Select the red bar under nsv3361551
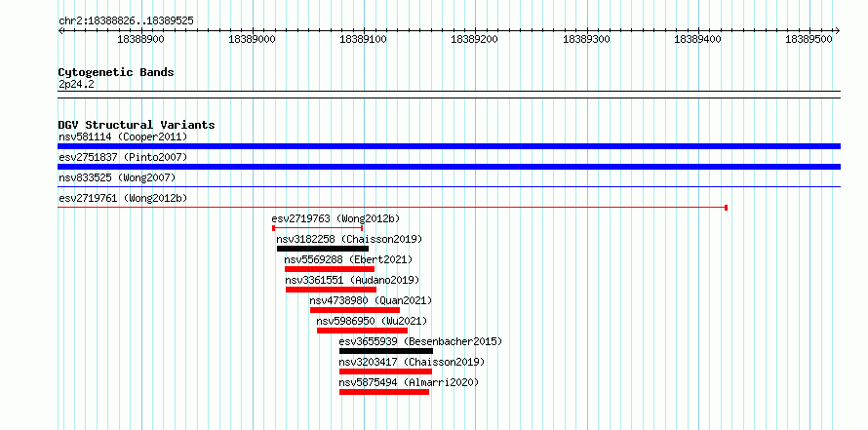This screenshot has height=430, width=868. point(331,290)
